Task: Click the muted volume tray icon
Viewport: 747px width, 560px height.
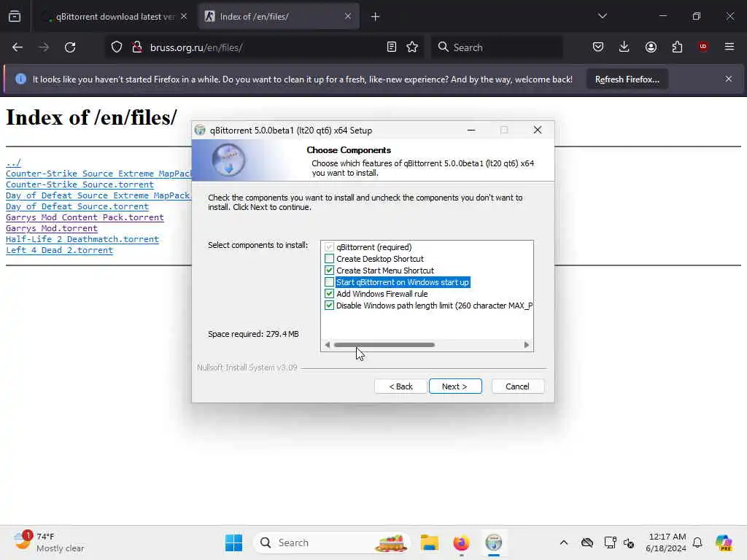Action: click(629, 542)
